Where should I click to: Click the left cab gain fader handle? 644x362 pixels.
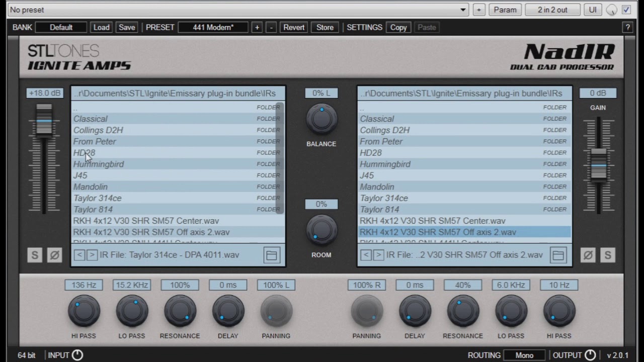pyautogui.click(x=44, y=120)
